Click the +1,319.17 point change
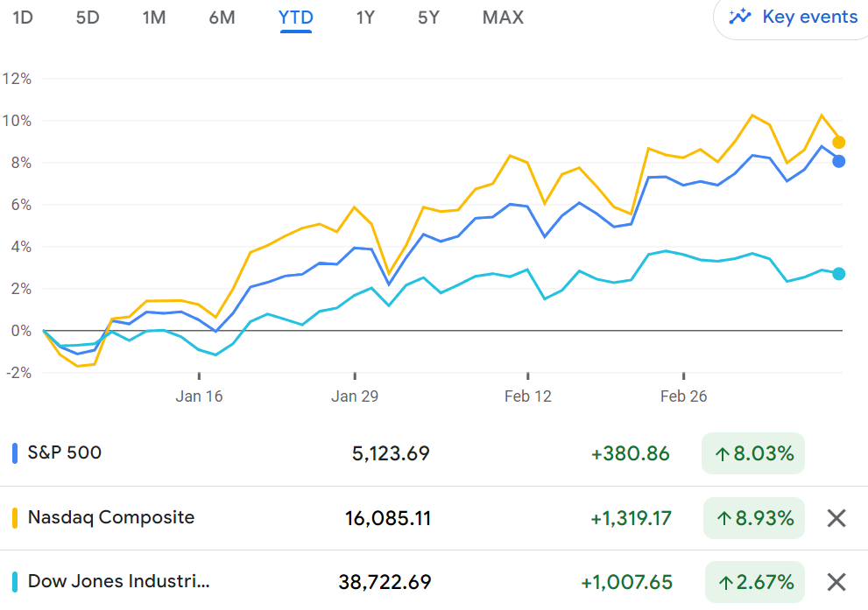The image size is (868, 610). [x=631, y=518]
